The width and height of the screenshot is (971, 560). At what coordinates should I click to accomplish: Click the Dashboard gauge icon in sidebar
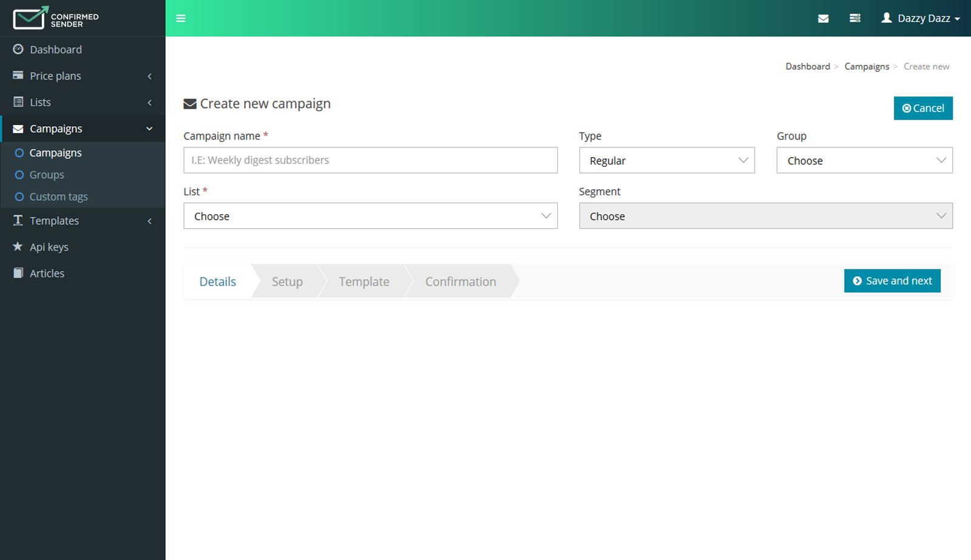(x=18, y=49)
